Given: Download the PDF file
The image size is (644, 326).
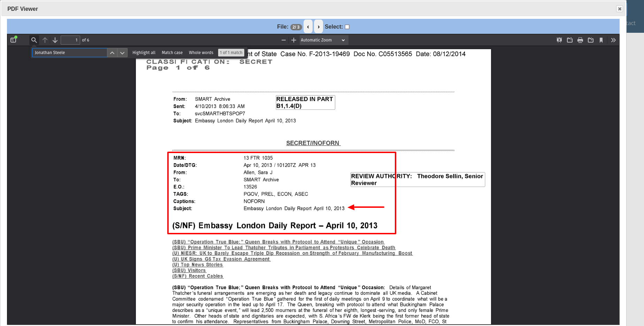Looking at the screenshot, I should pyautogui.click(x=591, y=40).
